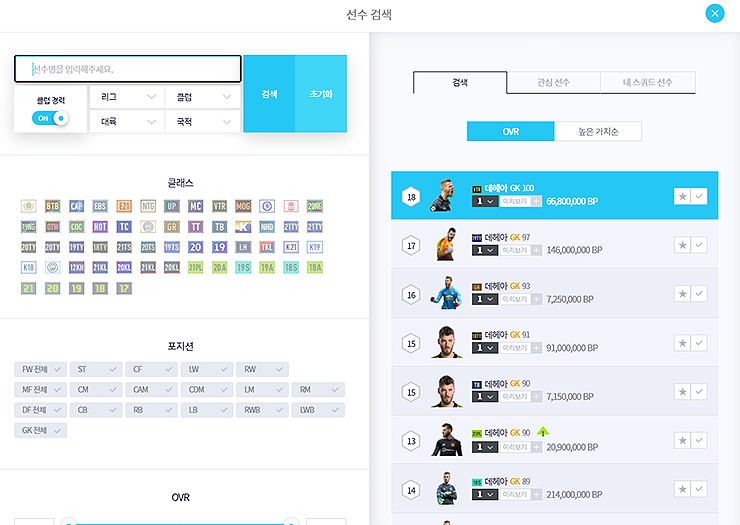The width and height of the screenshot is (740, 525).
Task: Star the GK 97 player
Action: pos(682,245)
